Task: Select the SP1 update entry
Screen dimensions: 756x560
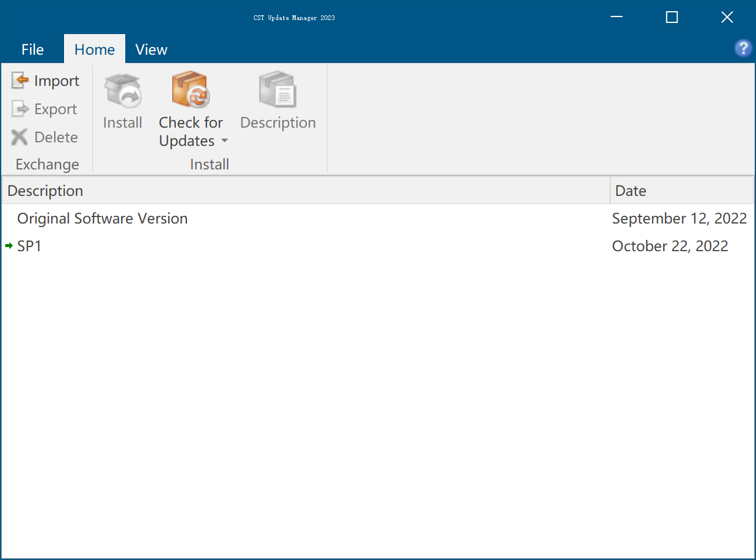Action: 29,246
